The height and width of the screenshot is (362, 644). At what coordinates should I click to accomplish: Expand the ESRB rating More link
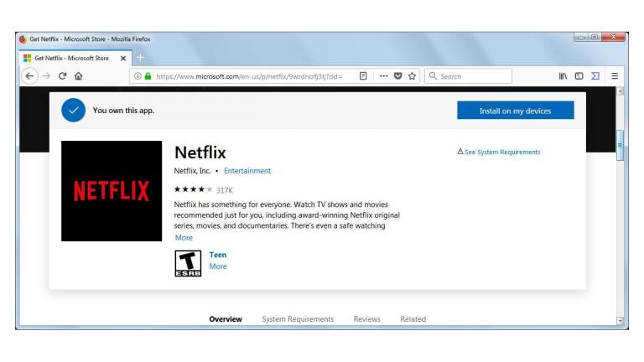tap(218, 266)
